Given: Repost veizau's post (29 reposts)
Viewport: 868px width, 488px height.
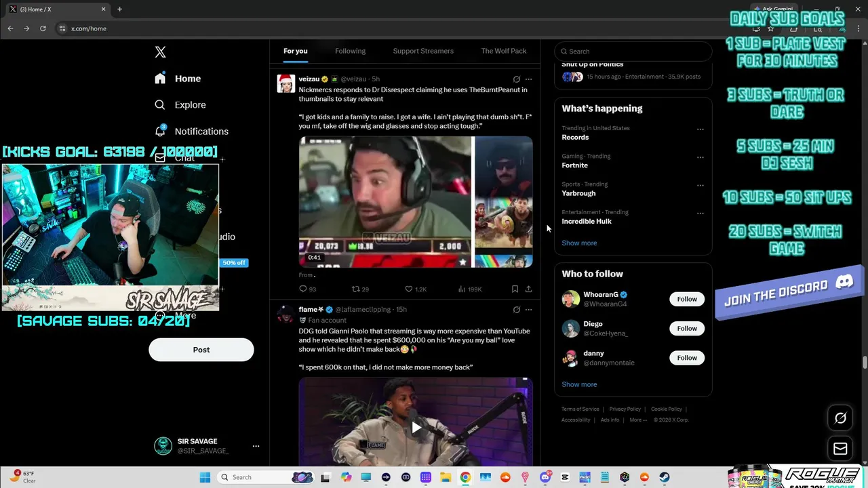Looking at the screenshot, I should (x=360, y=289).
